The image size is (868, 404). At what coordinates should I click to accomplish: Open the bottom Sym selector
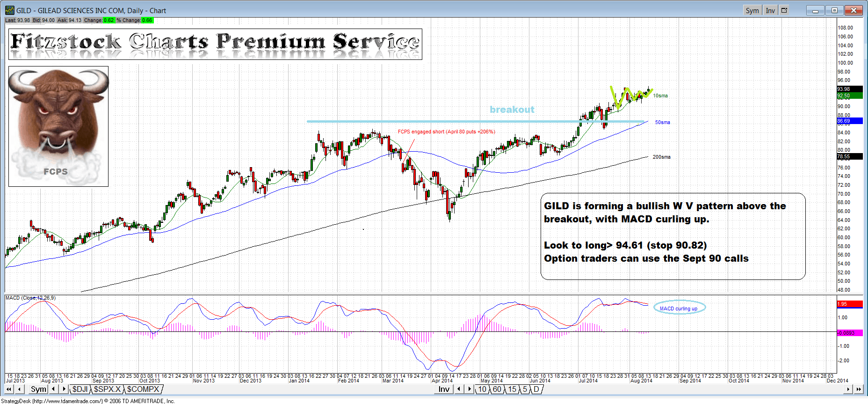(38, 389)
